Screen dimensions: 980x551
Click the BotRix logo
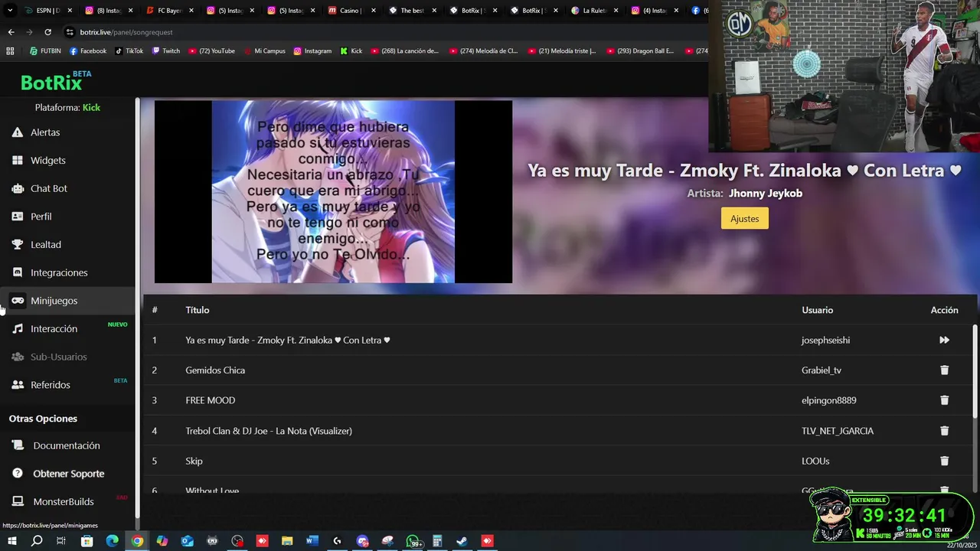(55, 81)
